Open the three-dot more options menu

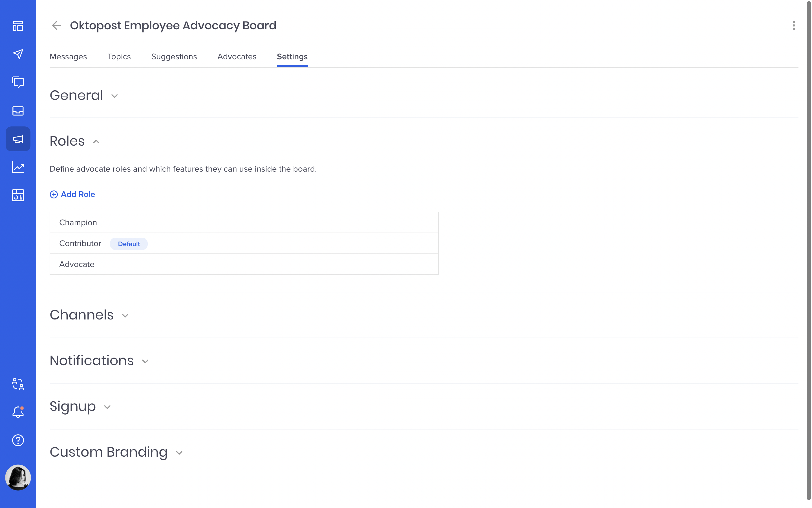pos(794,25)
